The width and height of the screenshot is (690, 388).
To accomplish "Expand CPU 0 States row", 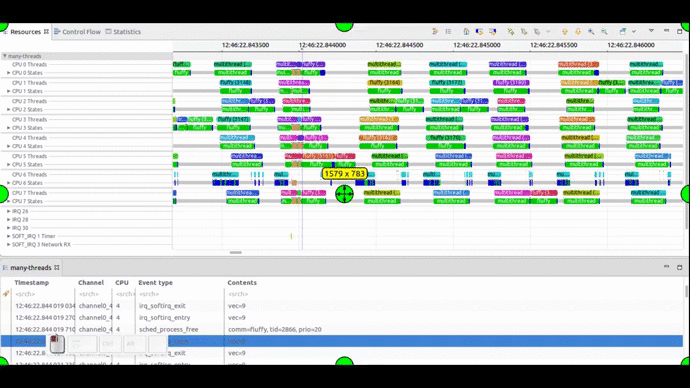I will click(x=8, y=73).
